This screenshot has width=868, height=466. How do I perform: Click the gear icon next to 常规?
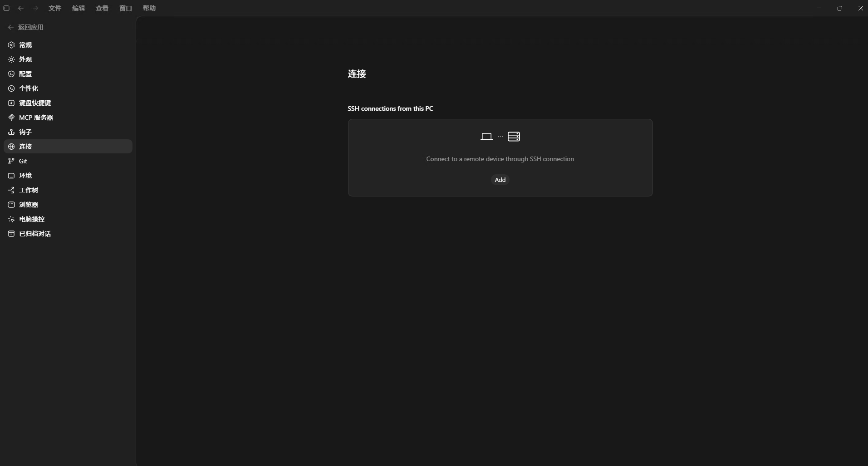[x=11, y=45]
